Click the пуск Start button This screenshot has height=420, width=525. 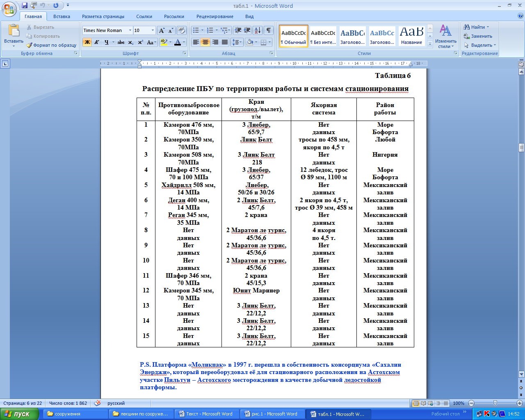pyautogui.click(x=20, y=414)
